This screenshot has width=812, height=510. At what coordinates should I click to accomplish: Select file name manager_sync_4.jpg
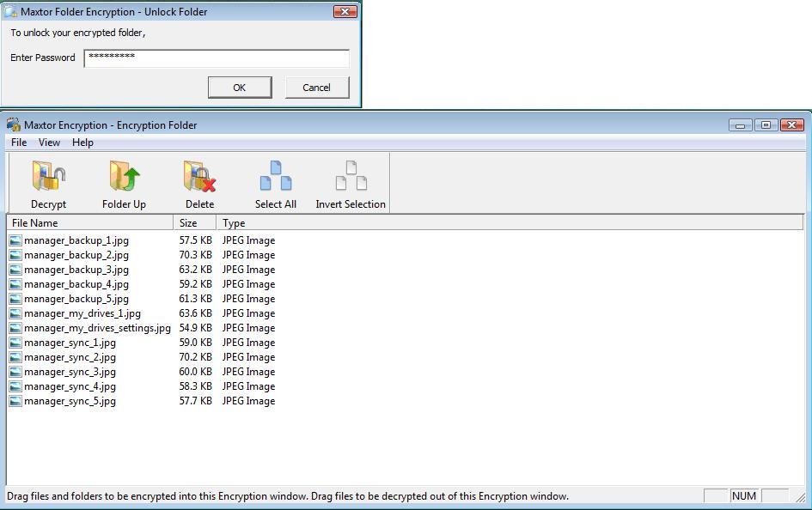70,386
